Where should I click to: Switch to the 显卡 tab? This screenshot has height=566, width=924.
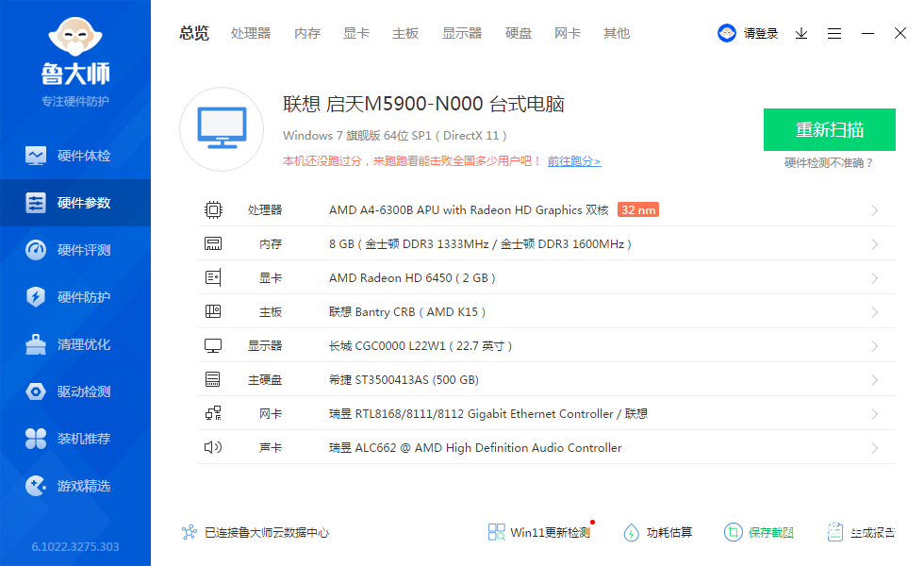pyautogui.click(x=356, y=34)
